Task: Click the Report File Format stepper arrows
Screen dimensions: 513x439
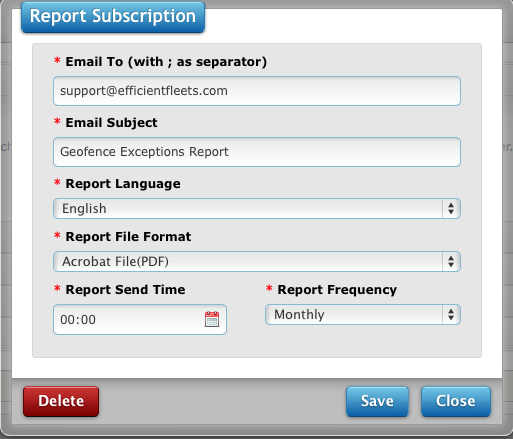Action: tap(451, 262)
